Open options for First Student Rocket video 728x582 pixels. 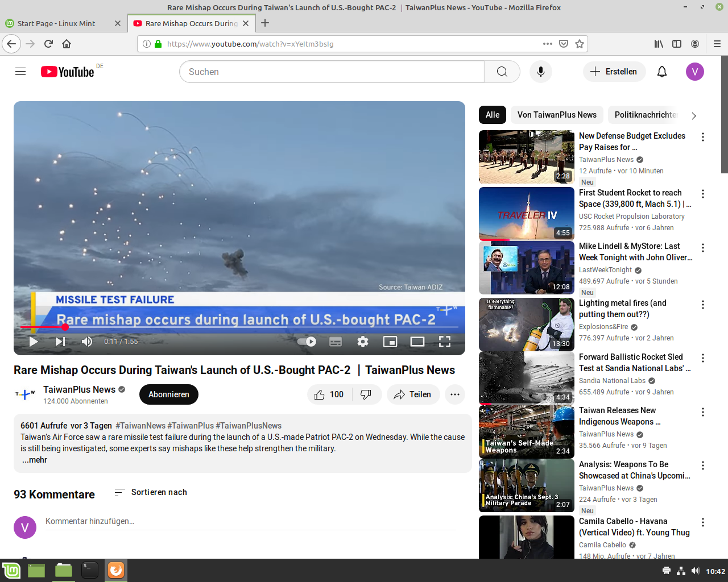click(703, 194)
